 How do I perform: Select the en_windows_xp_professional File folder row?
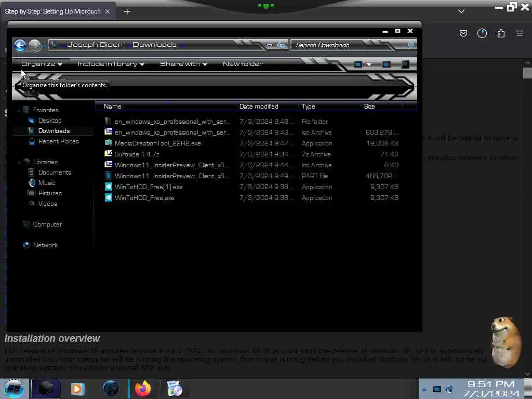click(x=251, y=122)
